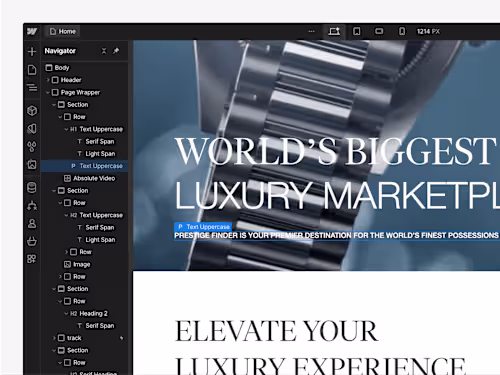500x375 pixels.
Task: Open the Assets image icon
Action: (32, 164)
